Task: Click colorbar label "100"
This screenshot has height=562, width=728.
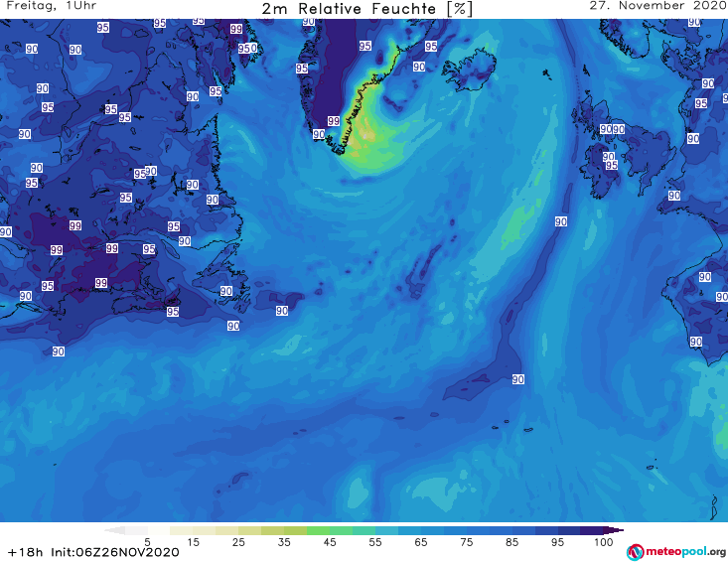Action: click(604, 542)
